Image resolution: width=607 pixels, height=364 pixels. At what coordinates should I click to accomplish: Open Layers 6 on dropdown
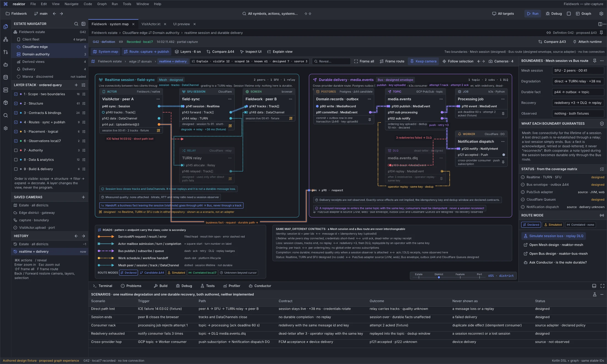pyautogui.click(x=188, y=52)
